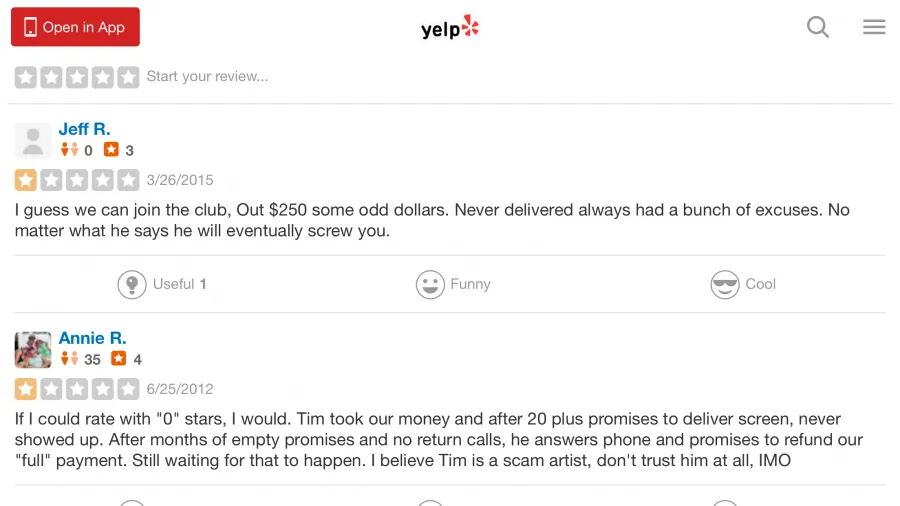The height and width of the screenshot is (506, 900).
Task: Tap the Open in App button
Action: click(75, 26)
